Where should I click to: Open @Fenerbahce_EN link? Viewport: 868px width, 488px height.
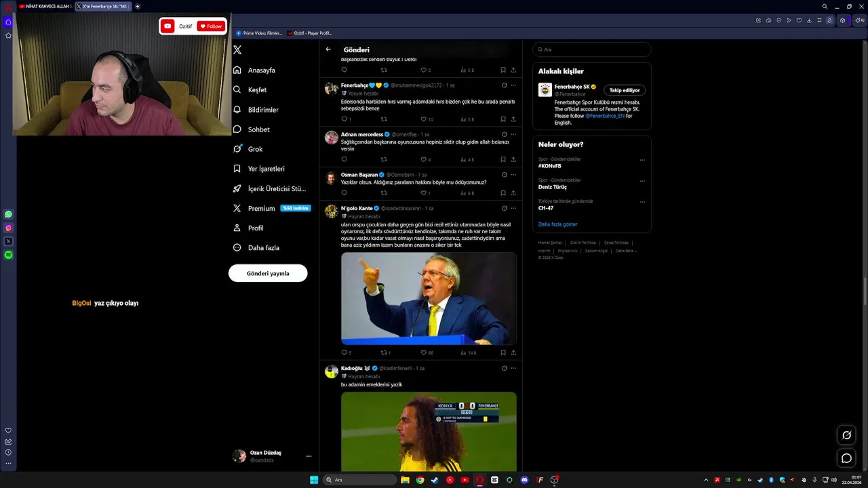(x=605, y=116)
